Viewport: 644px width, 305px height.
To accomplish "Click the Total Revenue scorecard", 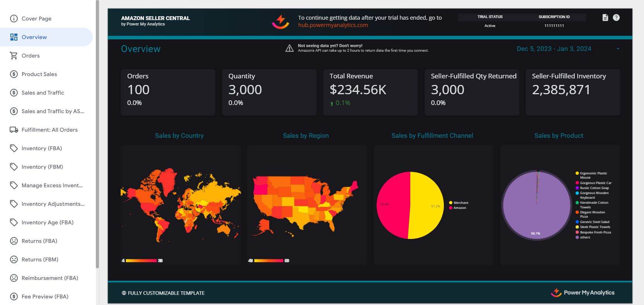I will [x=370, y=92].
